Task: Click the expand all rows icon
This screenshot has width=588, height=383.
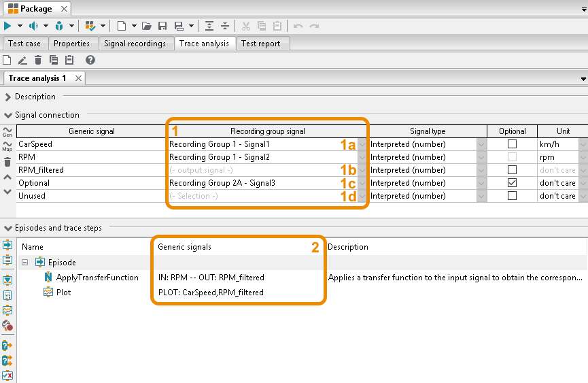Action: click(x=209, y=26)
